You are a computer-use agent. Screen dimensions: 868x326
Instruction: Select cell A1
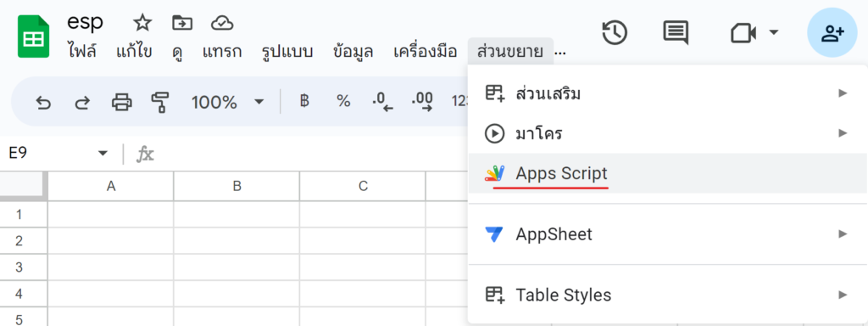pyautogui.click(x=111, y=215)
